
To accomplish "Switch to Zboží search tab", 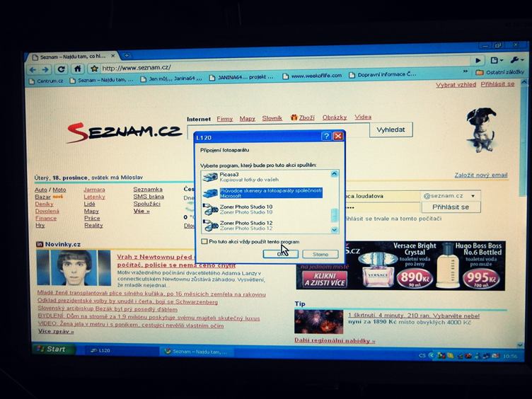I will pos(307,117).
